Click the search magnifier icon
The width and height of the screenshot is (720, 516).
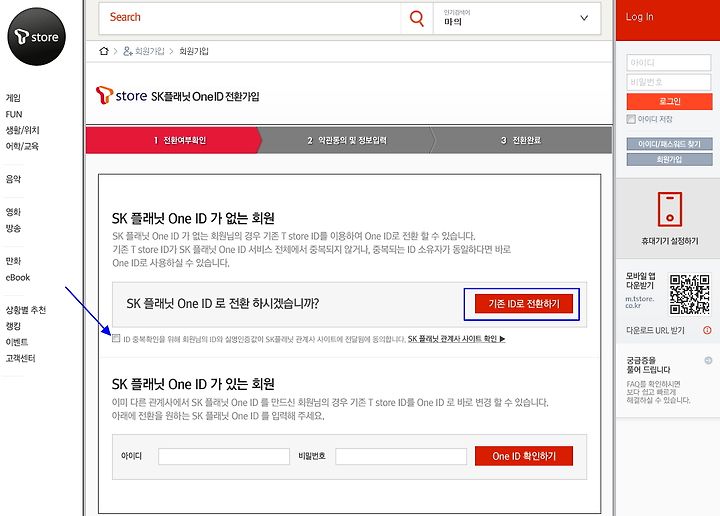coord(416,18)
